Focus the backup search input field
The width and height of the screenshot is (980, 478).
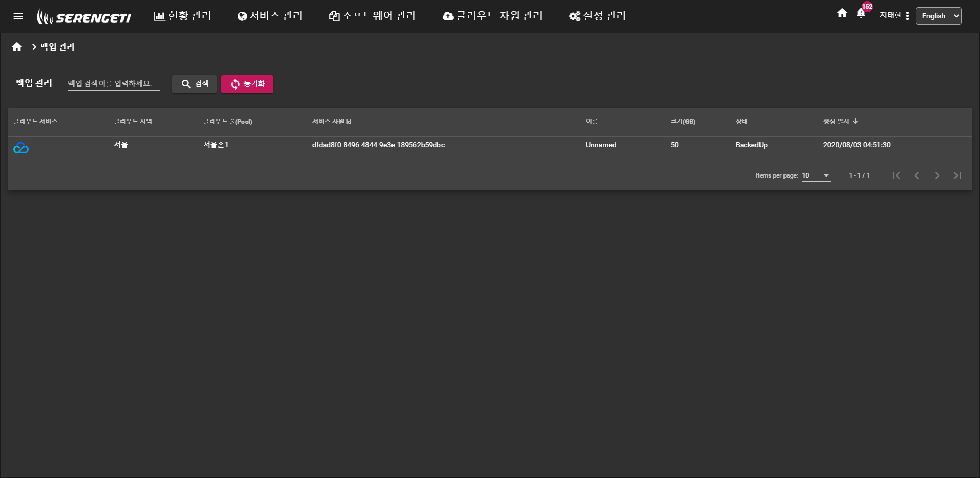113,84
